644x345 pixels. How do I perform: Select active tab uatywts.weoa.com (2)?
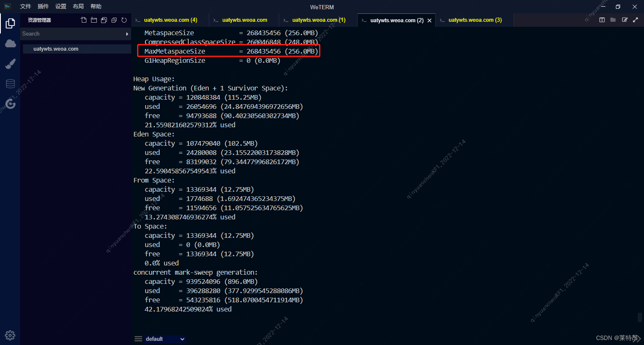pos(397,20)
